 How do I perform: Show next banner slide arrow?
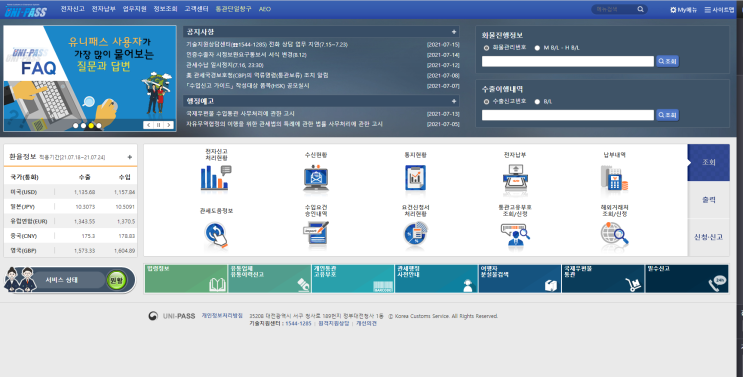169,125
